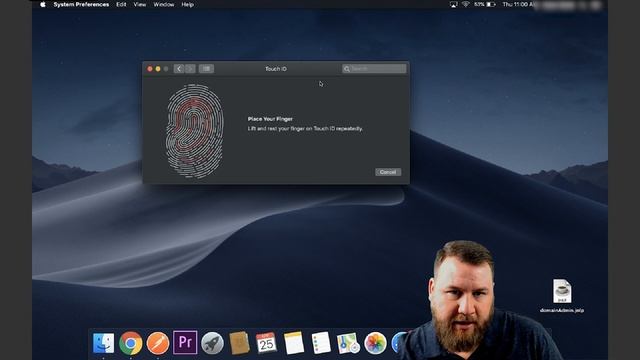Open Calendar showing 25 in Dock

(x=266, y=342)
